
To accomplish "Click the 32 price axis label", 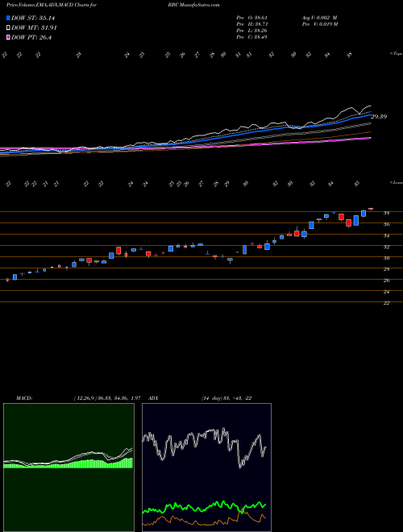I will pyautogui.click(x=386, y=247).
